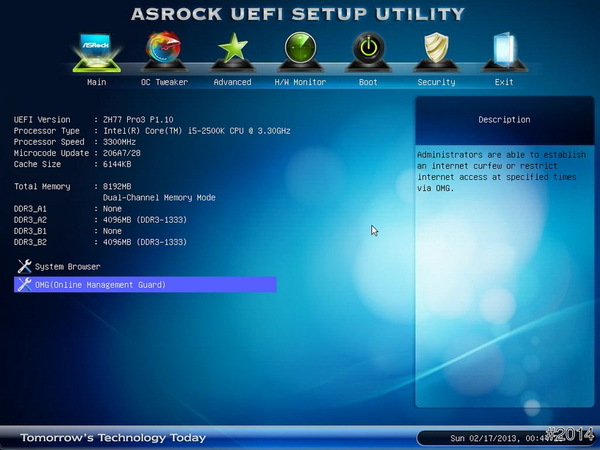The width and height of the screenshot is (600, 450).
Task: Select the Boot power button icon
Action: 368,52
